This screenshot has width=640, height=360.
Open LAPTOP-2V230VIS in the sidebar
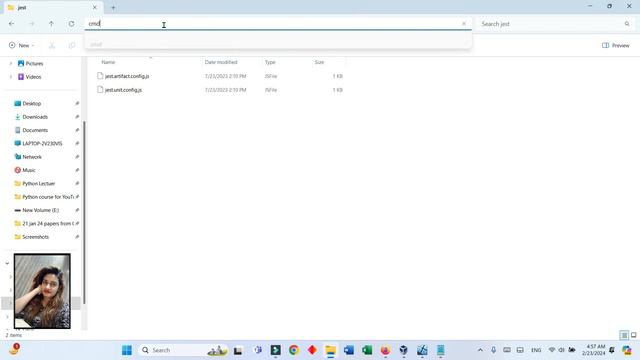(x=42, y=144)
